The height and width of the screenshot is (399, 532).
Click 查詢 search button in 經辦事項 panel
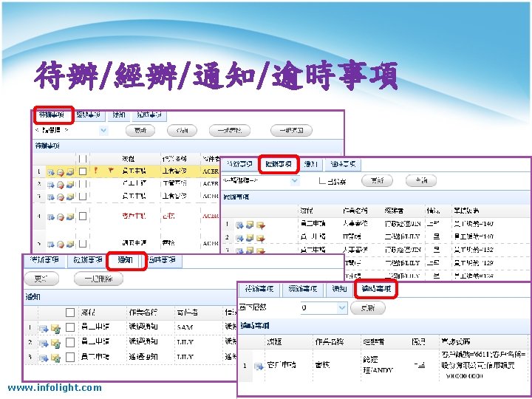point(421,180)
